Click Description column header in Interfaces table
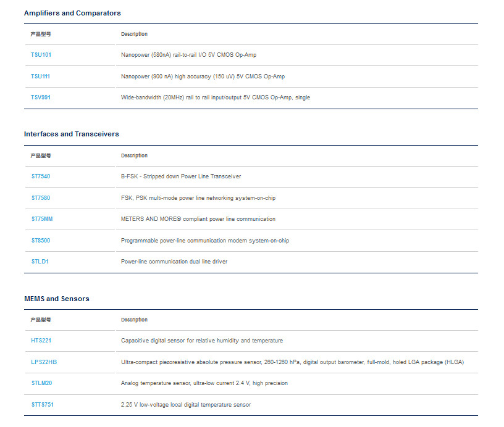Screen dimensions: 504x427 (135, 155)
